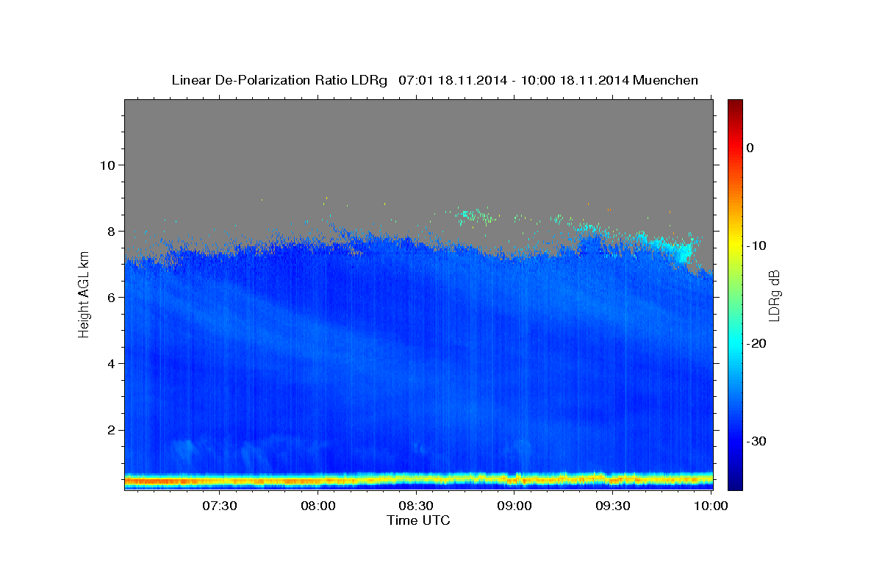
Task: Select the 09:00 time tick label
Action: point(514,506)
